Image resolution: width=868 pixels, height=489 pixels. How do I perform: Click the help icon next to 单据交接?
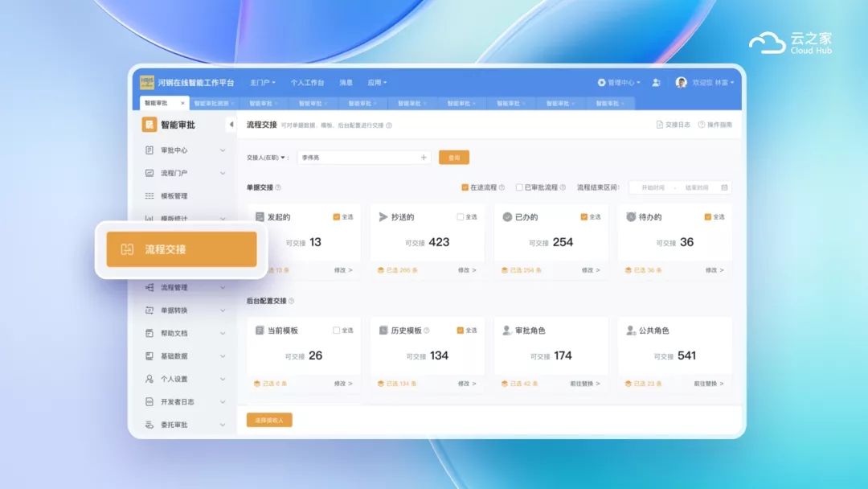(x=278, y=187)
